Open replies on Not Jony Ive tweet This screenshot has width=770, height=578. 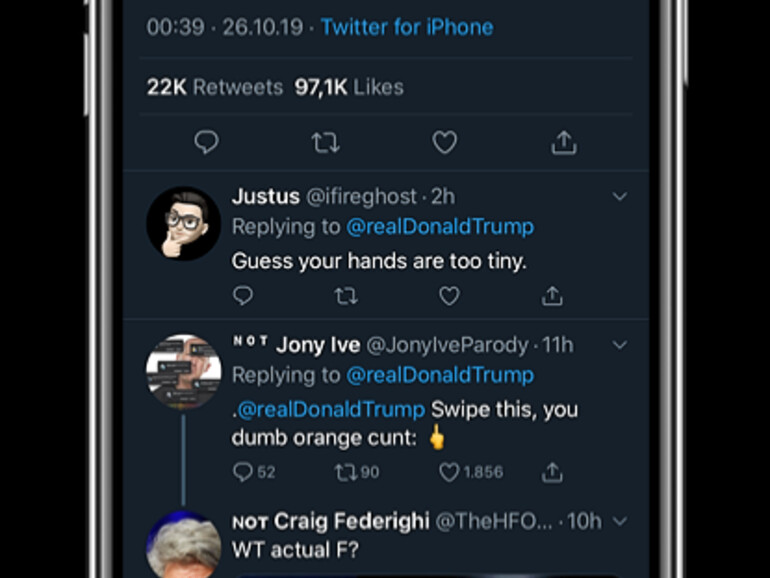[x=243, y=471]
